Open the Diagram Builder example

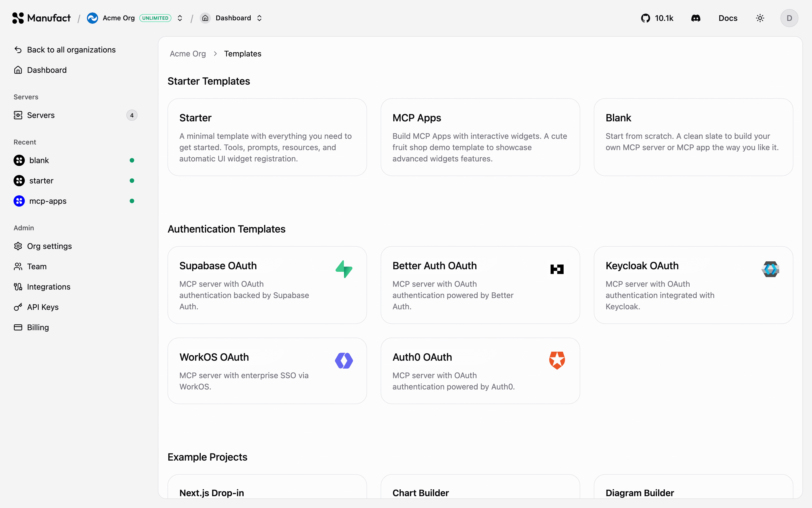(693, 487)
